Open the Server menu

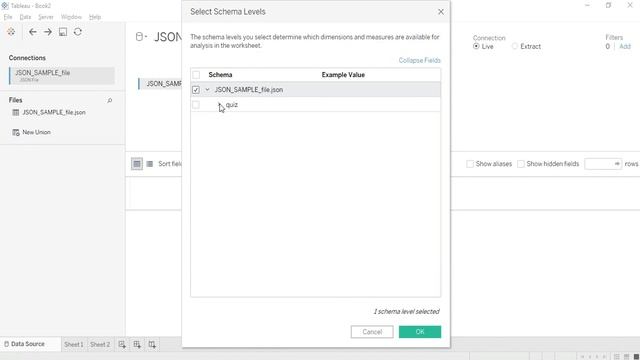pos(46,17)
